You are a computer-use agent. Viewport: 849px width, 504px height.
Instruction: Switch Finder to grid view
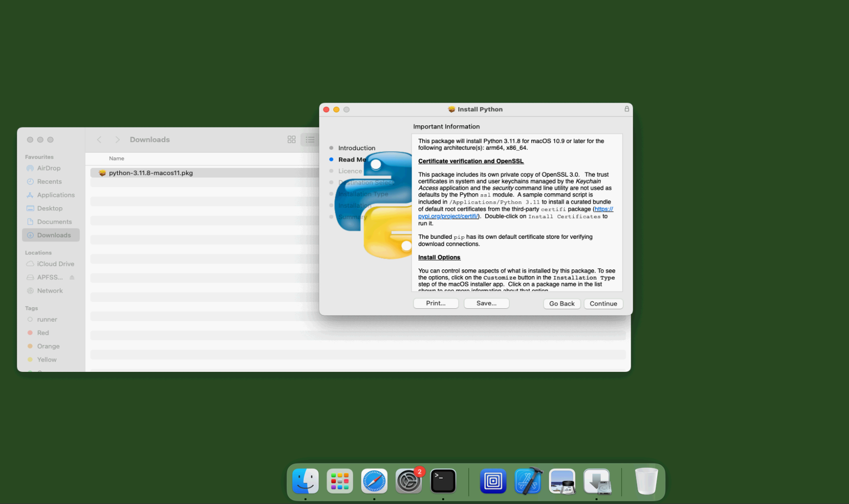(291, 139)
